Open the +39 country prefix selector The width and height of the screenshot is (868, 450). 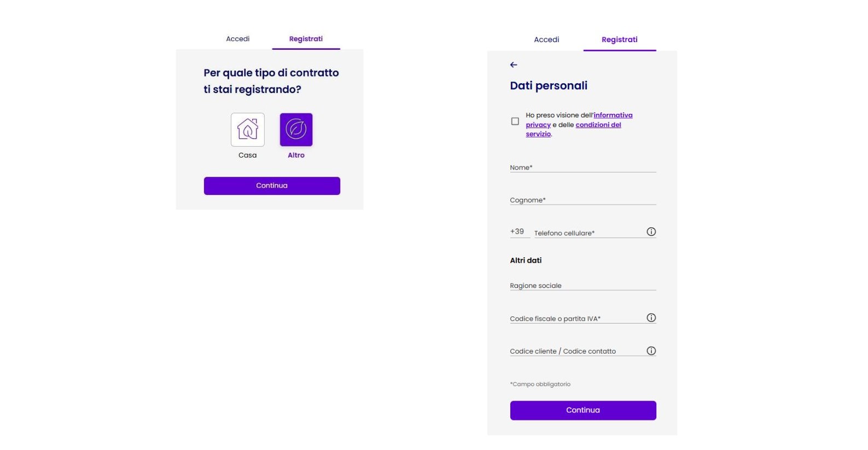(x=517, y=232)
